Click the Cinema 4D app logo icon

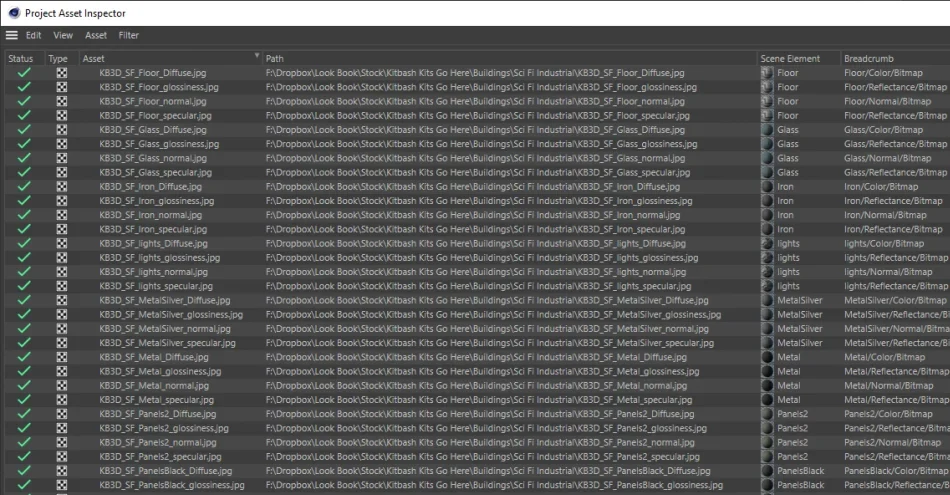click(x=14, y=13)
